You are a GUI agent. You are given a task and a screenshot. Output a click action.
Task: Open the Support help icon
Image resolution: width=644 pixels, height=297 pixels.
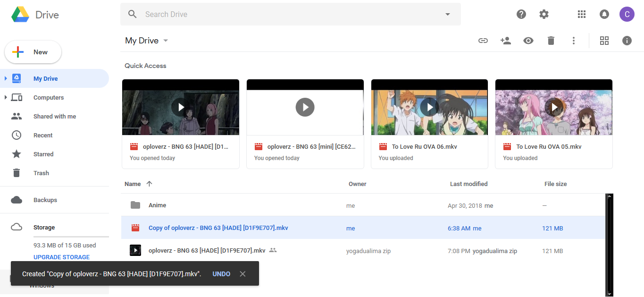click(521, 14)
